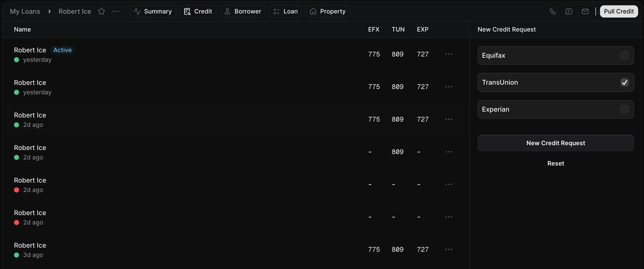The height and width of the screenshot is (269, 644).
Task: Navigate to My Loans in the breadcrumb
Action: (x=25, y=11)
